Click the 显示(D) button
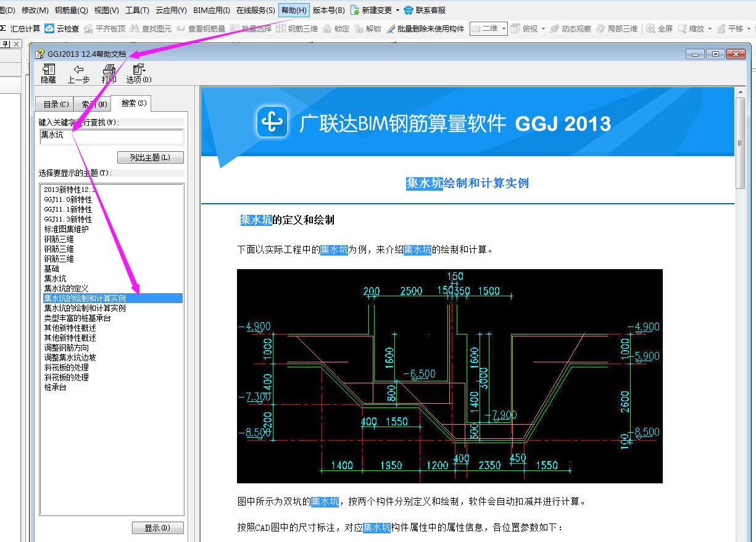Image resolution: width=756 pixels, height=542 pixels. tap(158, 528)
